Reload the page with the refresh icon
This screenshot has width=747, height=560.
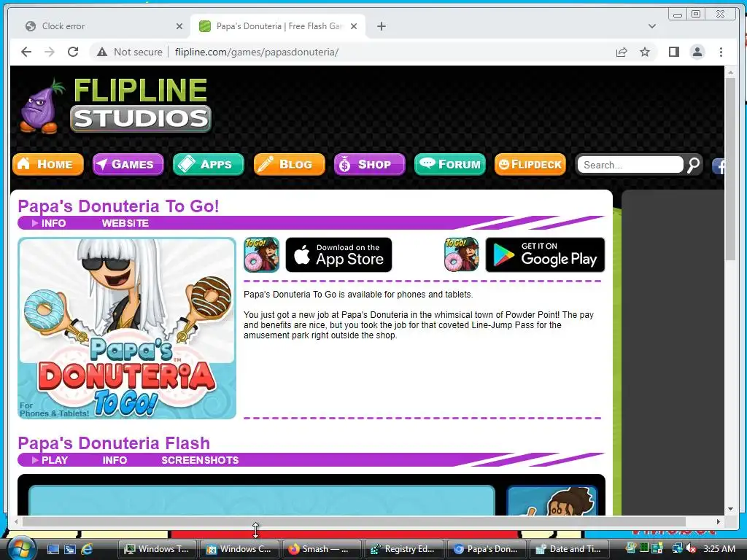click(73, 52)
